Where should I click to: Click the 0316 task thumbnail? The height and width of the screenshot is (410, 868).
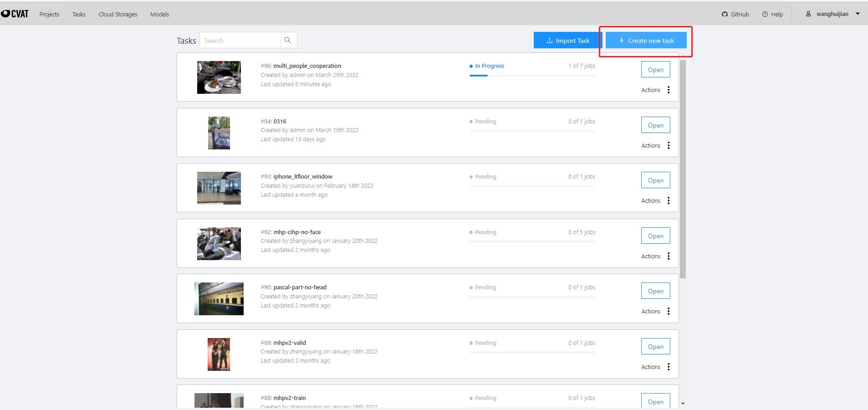click(219, 133)
